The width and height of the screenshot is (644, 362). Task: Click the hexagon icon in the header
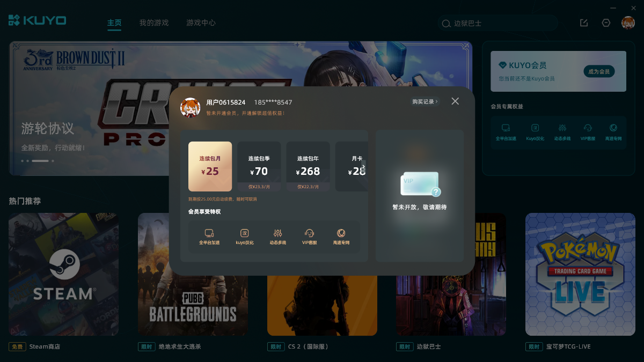pos(606,23)
